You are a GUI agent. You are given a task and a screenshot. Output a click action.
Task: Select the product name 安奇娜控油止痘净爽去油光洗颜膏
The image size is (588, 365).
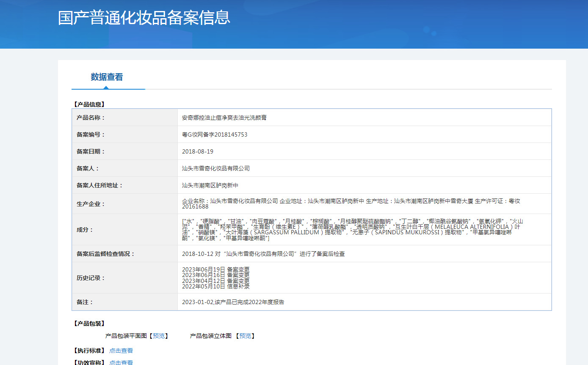point(224,118)
